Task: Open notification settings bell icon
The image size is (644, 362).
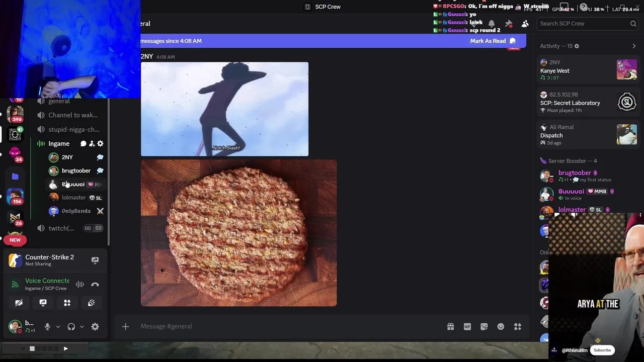Action: (x=492, y=24)
